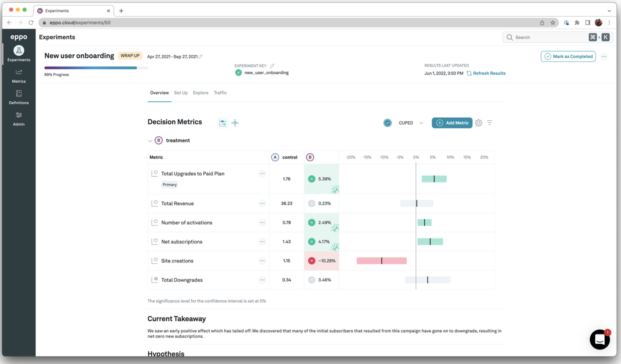Open Metrics from the sidebar

coord(19,76)
